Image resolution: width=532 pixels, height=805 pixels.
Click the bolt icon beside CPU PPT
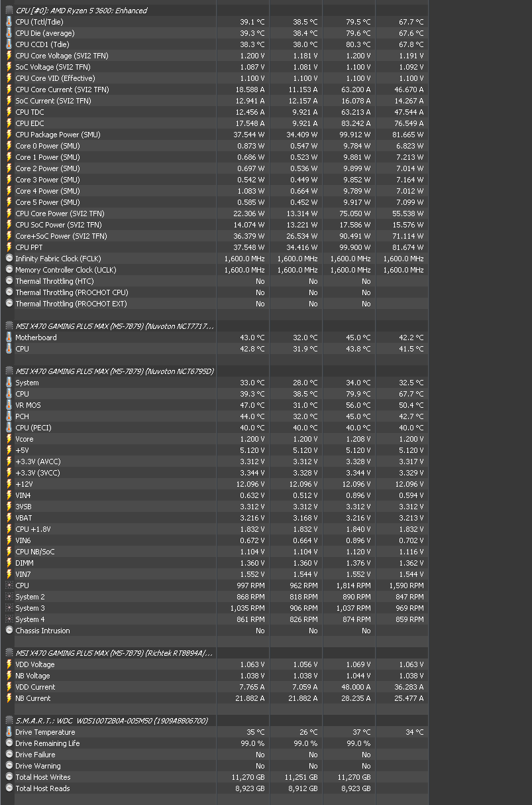pyautogui.click(x=9, y=247)
